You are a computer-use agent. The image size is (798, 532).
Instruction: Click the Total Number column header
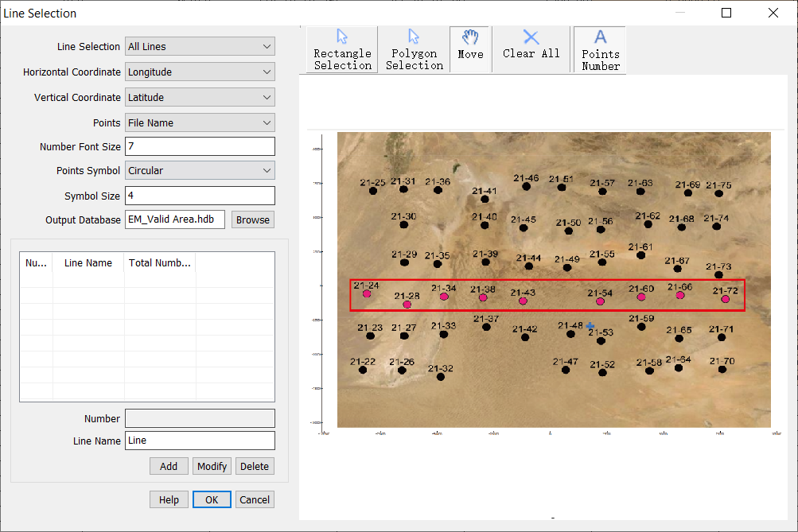pos(160,263)
